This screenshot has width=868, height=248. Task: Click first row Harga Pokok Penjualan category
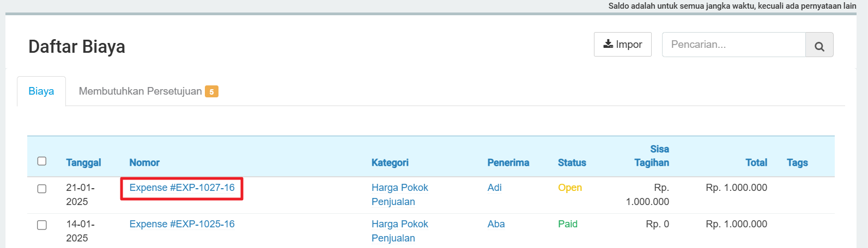click(399, 194)
